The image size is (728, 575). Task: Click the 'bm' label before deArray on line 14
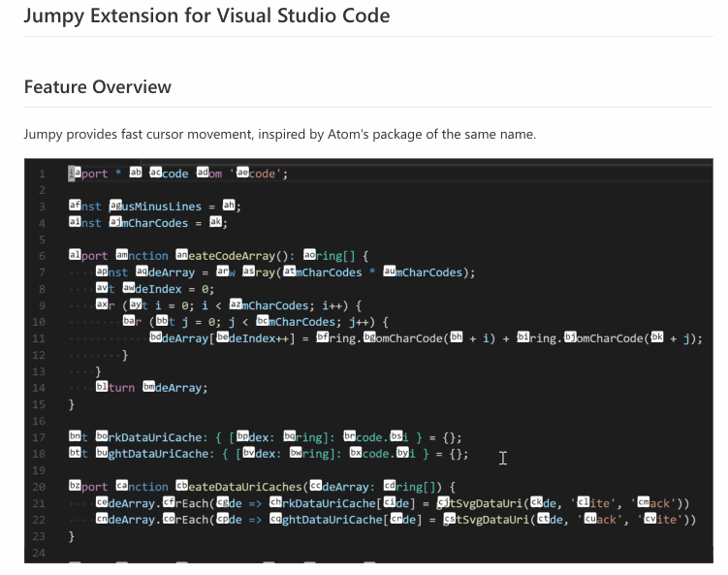click(149, 388)
